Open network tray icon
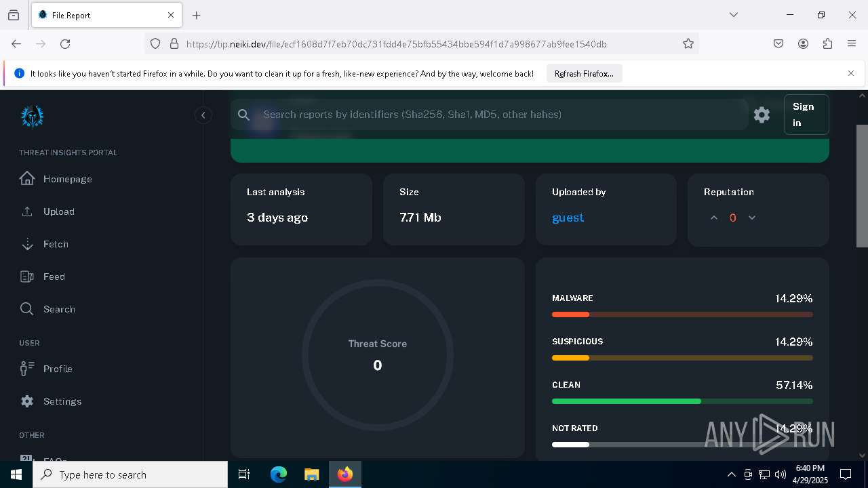 pyautogui.click(x=764, y=474)
